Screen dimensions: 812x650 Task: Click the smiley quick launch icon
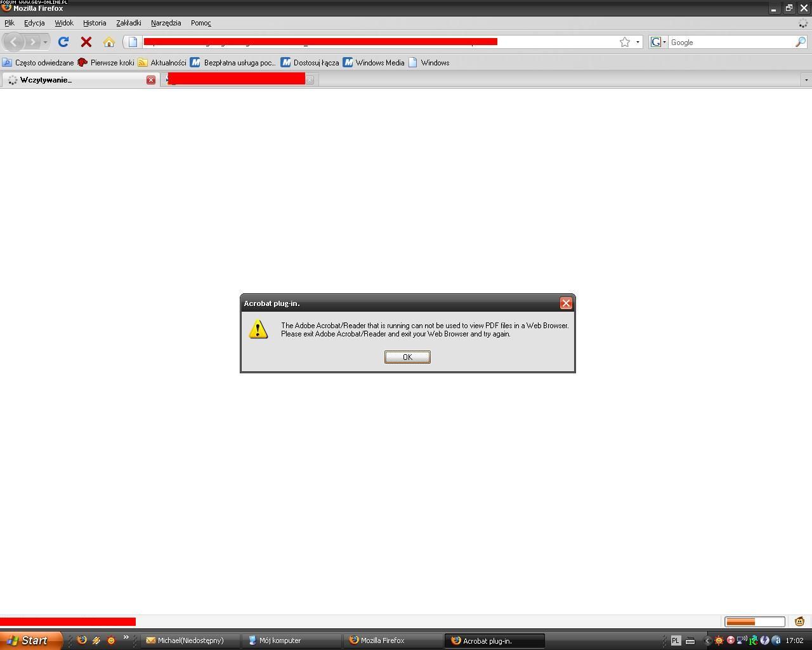111,640
